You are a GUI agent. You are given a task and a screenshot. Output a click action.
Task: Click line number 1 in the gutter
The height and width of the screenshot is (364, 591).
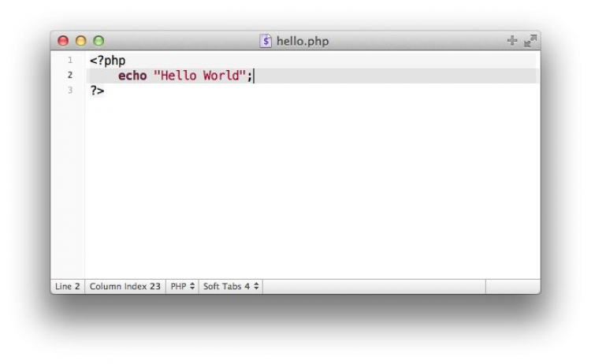pyautogui.click(x=70, y=61)
